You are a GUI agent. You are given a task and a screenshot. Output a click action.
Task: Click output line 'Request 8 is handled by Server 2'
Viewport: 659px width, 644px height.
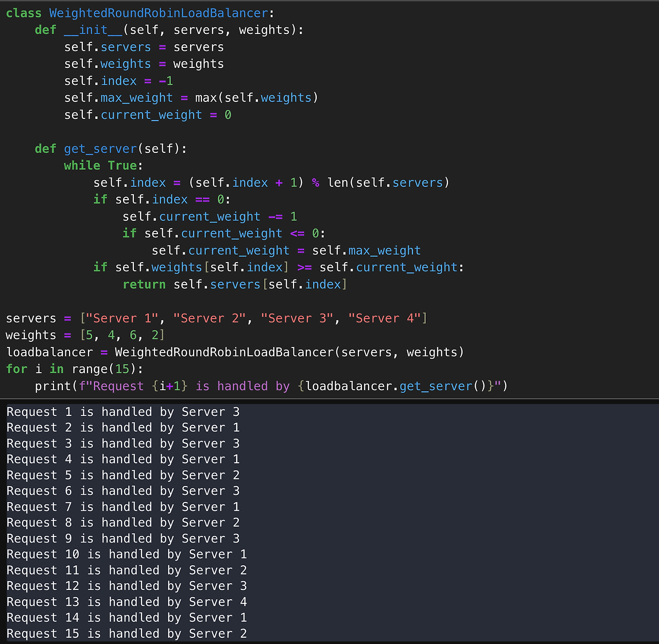pos(123,523)
